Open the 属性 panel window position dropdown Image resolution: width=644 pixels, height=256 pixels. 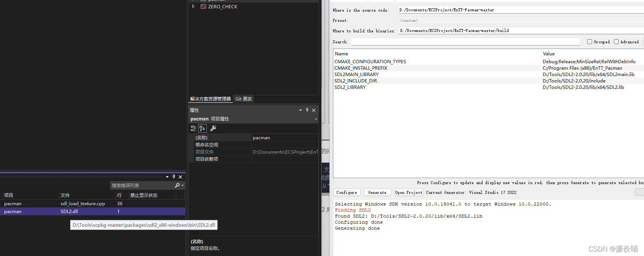(x=301, y=110)
